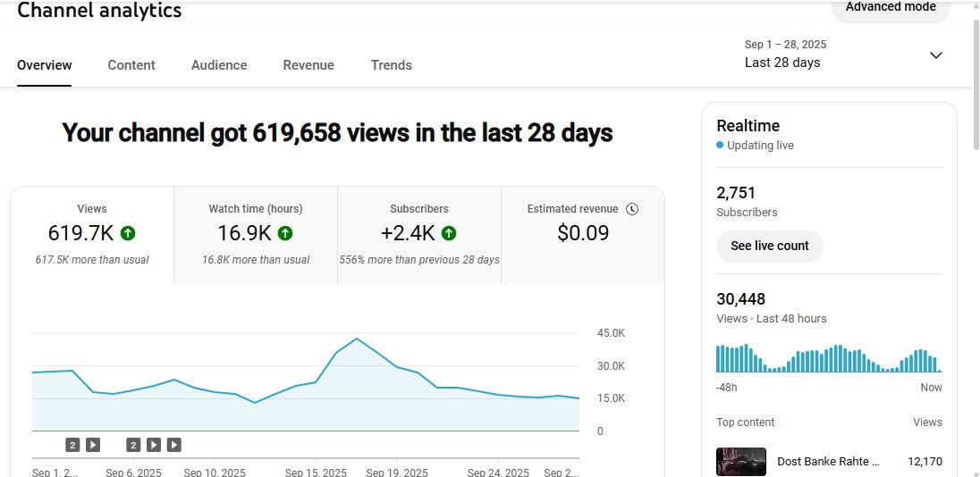Expand the date range chevron arrow
980x477 pixels.
[935, 55]
